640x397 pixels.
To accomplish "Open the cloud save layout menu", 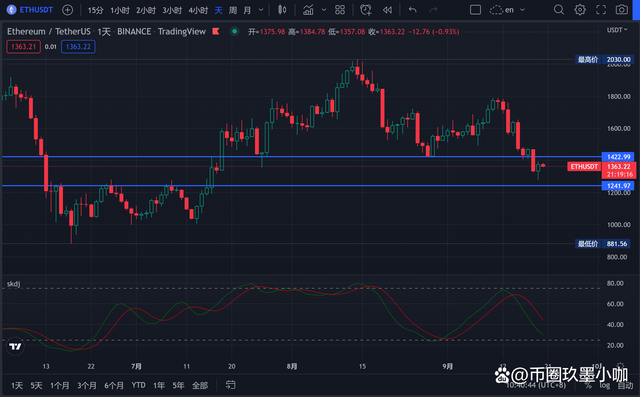I will point(496,10).
